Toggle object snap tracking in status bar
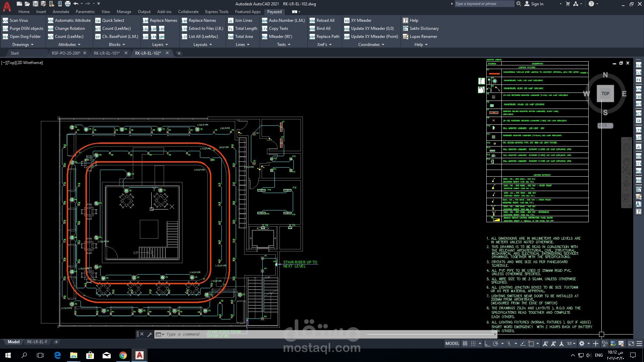Image resolution: width=644 pixels, height=362 pixels. [523, 344]
